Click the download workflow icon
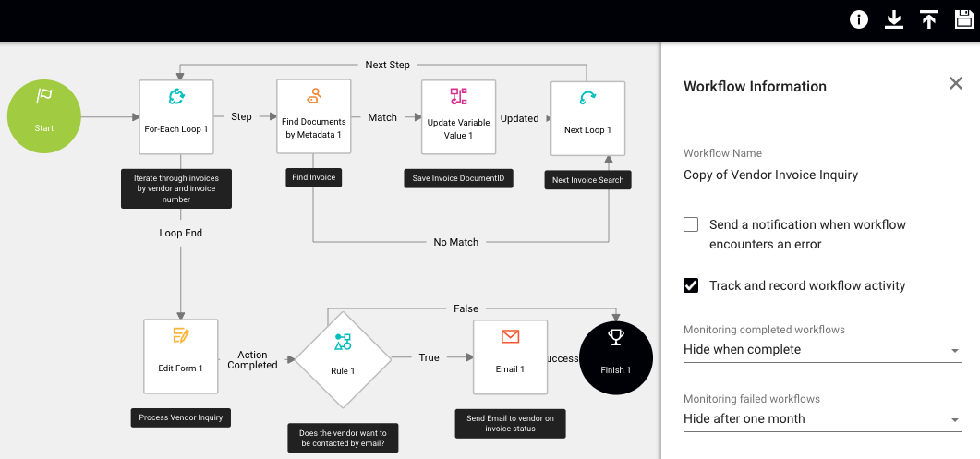The width and height of the screenshot is (980, 459). [x=894, y=19]
